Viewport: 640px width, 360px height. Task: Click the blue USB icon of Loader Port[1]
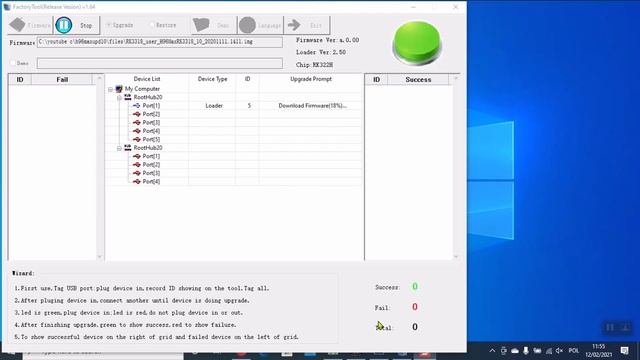[137, 106]
